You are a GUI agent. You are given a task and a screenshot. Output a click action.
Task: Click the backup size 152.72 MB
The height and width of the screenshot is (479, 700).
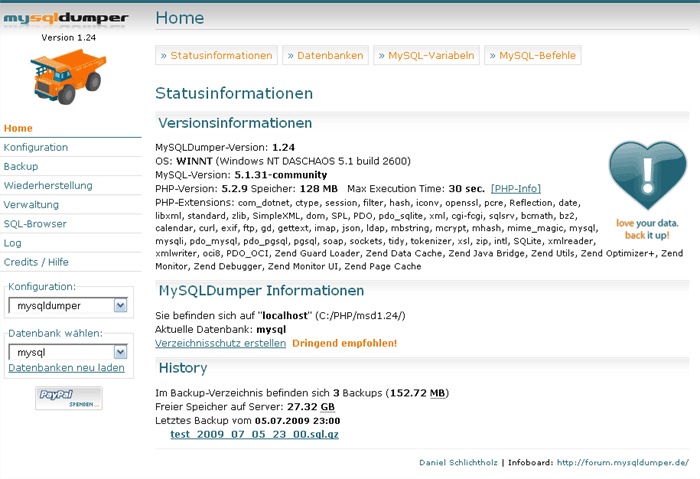coord(418,393)
